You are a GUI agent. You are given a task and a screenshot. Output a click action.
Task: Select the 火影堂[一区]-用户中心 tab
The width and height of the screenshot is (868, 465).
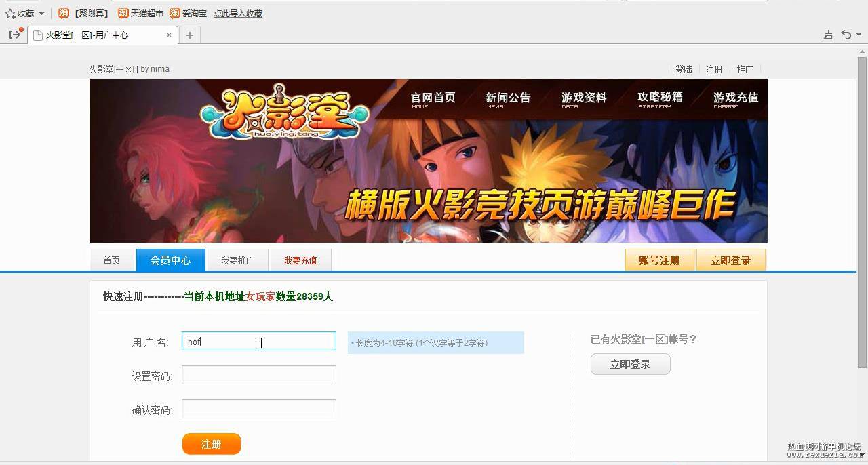point(102,35)
